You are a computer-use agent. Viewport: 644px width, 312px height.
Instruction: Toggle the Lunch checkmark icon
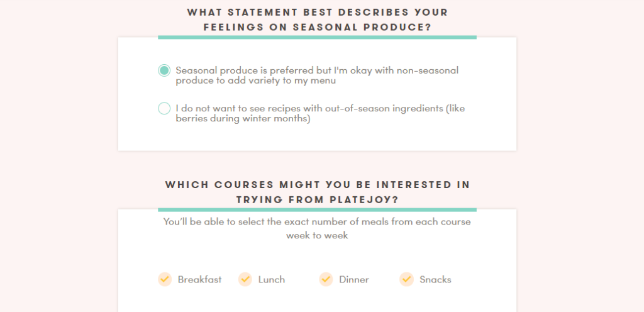(x=245, y=279)
